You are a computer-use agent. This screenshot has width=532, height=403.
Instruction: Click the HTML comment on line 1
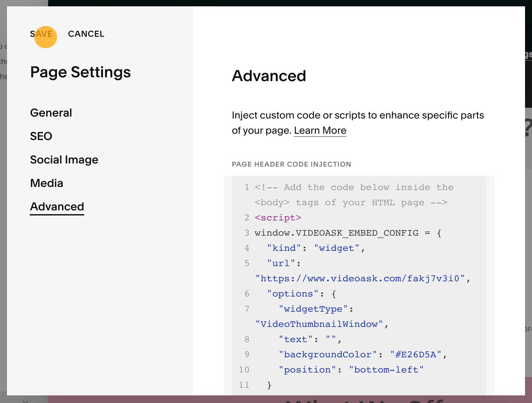(x=354, y=195)
